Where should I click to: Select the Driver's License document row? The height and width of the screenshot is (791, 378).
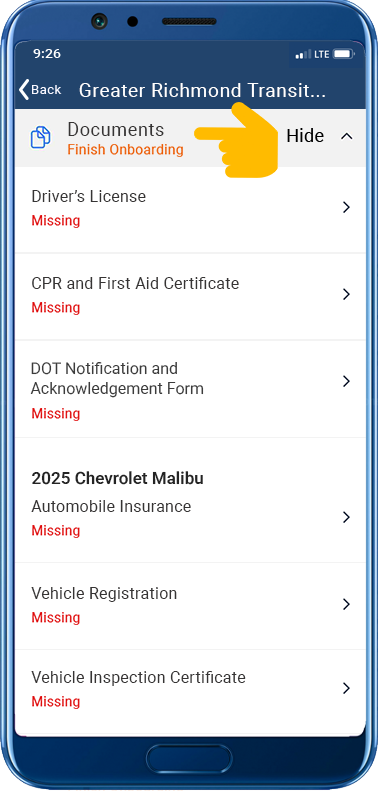pyautogui.click(x=190, y=209)
